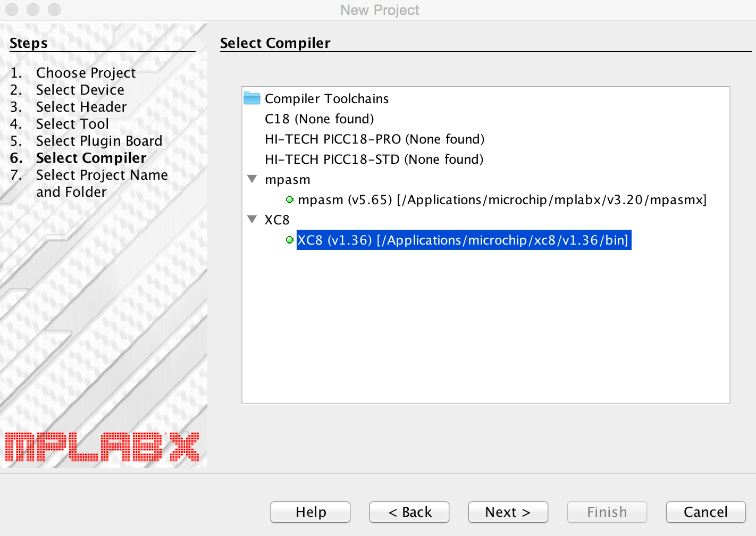This screenshot has height=536, width=756.
Task: Click green status dot beside XC8 v1.36
Action: click(290, 240)
